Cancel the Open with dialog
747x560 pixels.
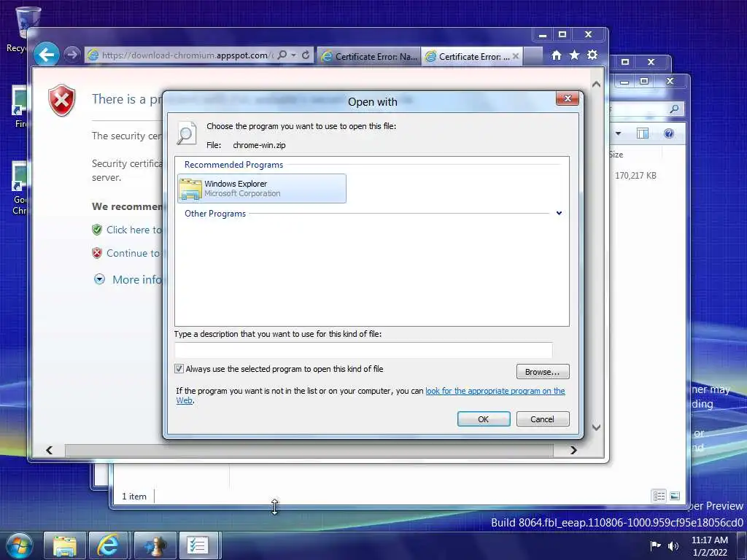[543, 419]
